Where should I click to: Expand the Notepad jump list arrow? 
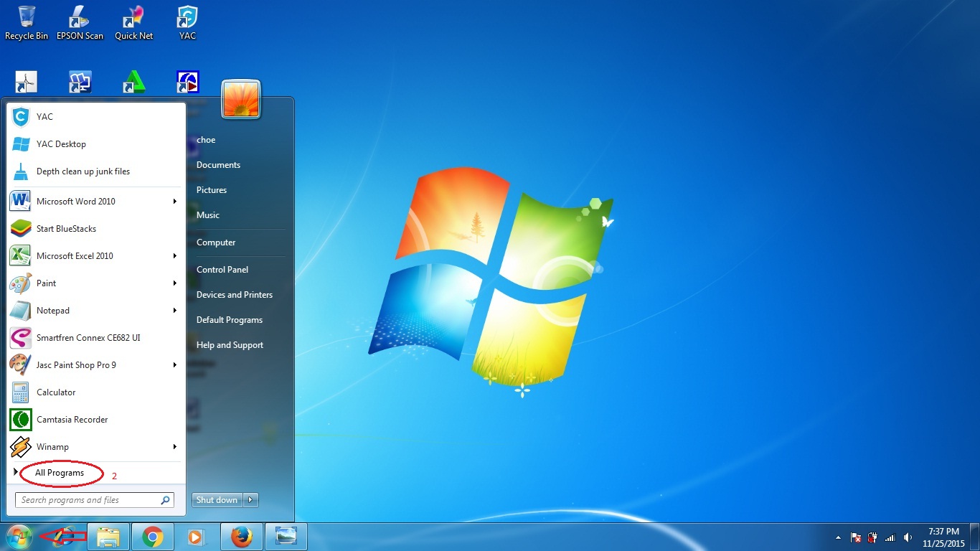pos(175,311)
